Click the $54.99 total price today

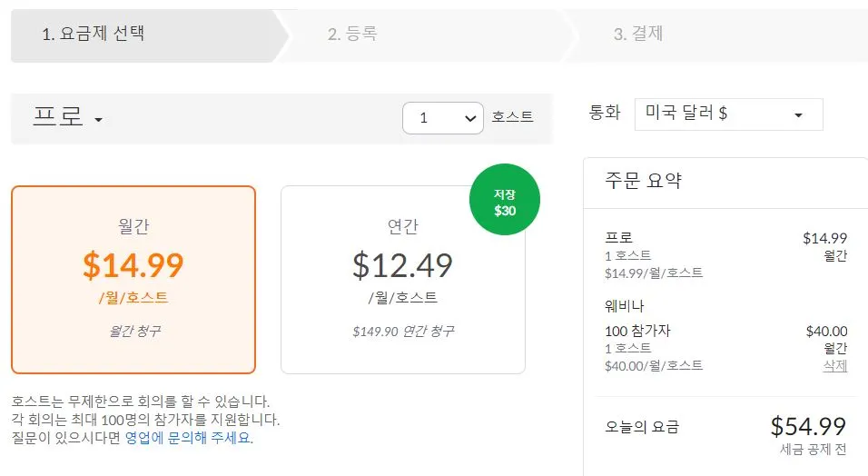[x=808, y=426]
